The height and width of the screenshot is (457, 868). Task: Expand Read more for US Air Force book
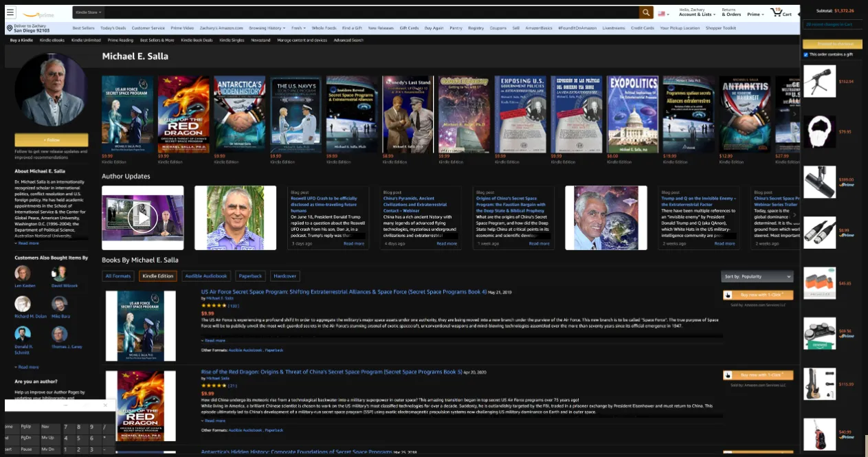213,340
